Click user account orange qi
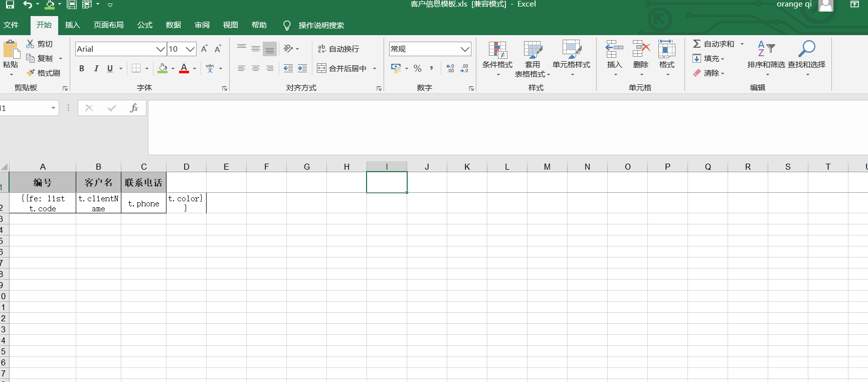Viewport: 868px width, 382px height. (x=794, y=5)
